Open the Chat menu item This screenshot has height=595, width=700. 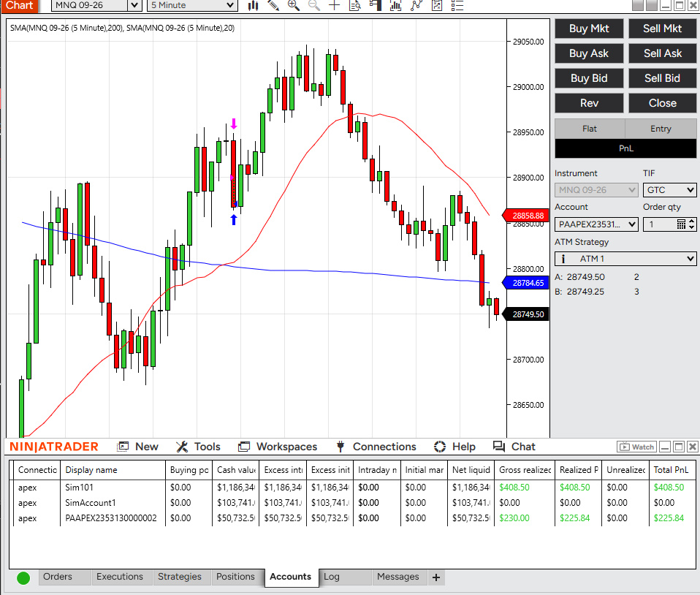point(514,447)
